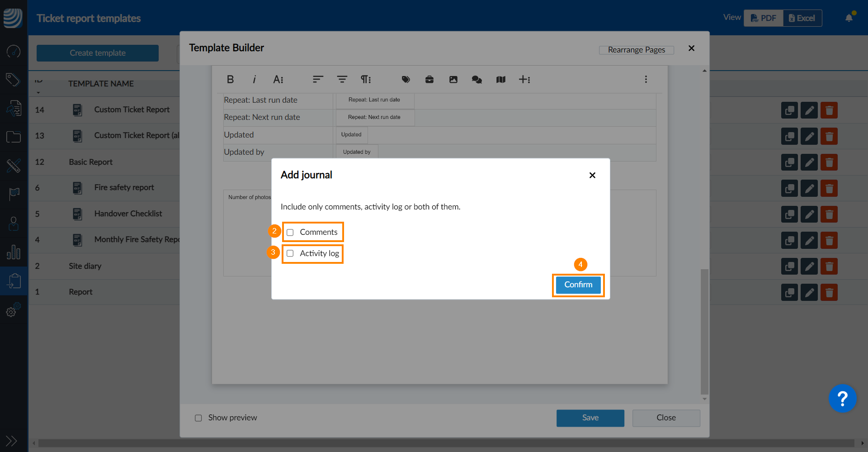
Task: Click the template builder vertical scrollbar
Action: coord(704,331)
